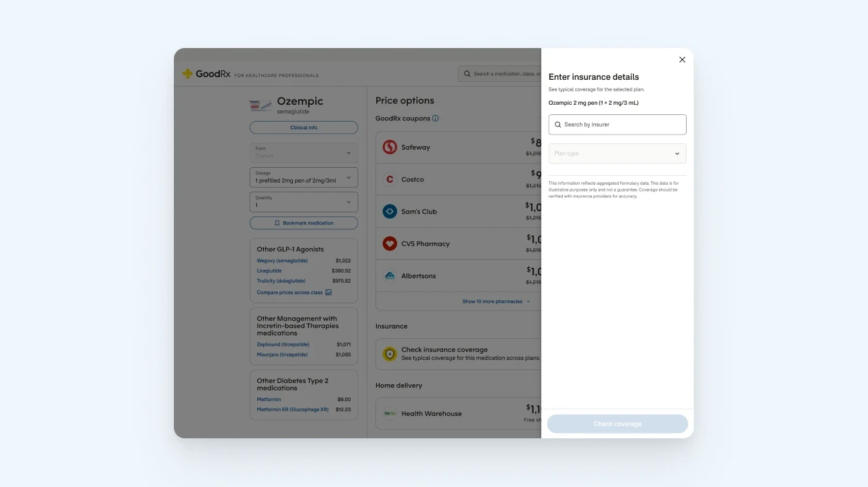This screenshot has width=868, height=487.
Task: Open the Plan type dropdown
Action: [x=617, y=154]
